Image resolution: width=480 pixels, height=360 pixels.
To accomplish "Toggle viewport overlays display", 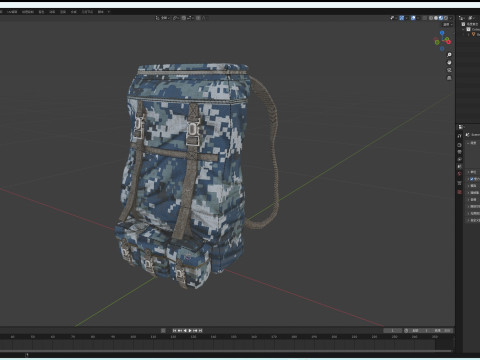I will [413, 18].
